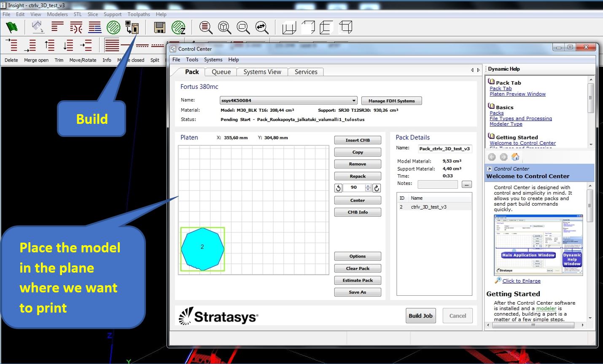Click the Dynamic Help back arrow icon
This screenshot has height=364, width=603.
[492, 157]
